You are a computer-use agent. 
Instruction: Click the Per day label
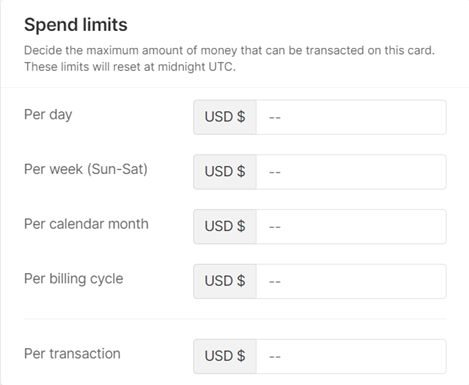[x=48, y=115]
